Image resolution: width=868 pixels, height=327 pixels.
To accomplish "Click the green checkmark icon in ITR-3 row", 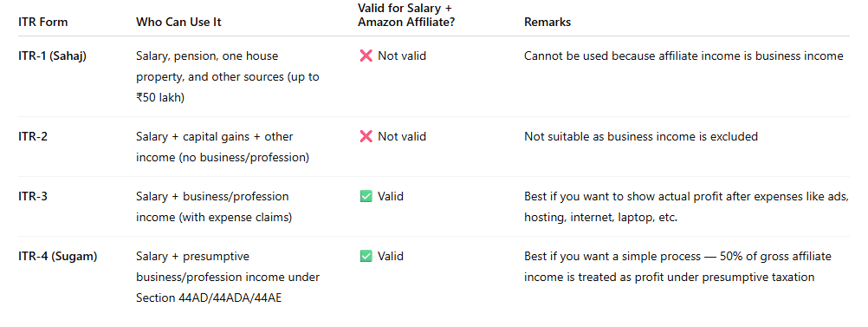I will [366, 196].
